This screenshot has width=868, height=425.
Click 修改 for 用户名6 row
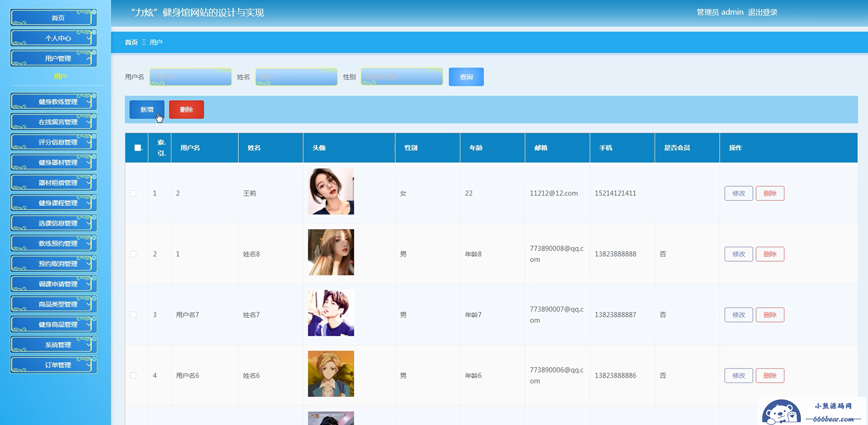[739, 375]
